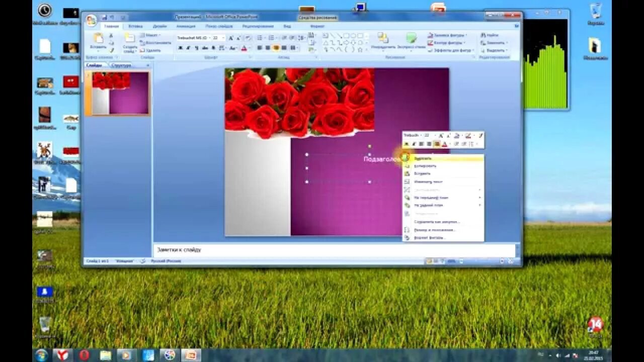Click Find (Найти) in the Editing group
Viewport: 644px width, 362px height.
[491, 35]
